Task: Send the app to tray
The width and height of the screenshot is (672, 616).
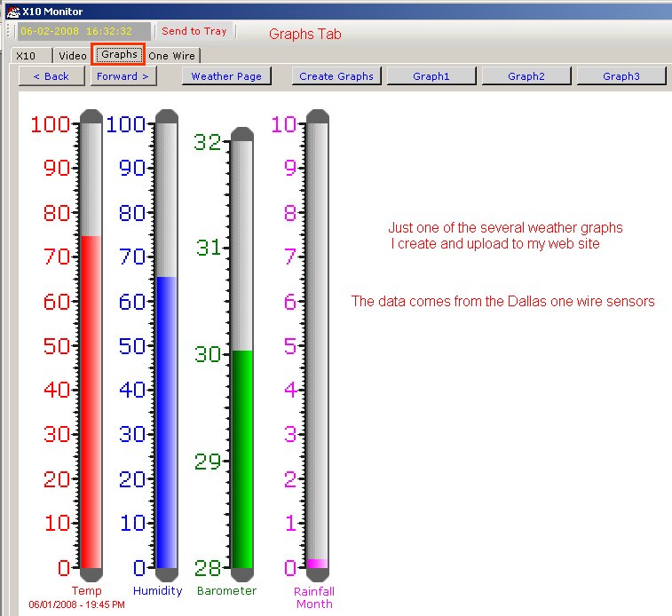Action: (x=194, y=31)
